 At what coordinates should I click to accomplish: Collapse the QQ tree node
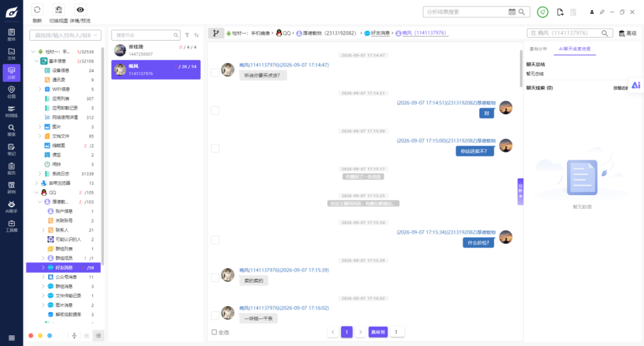[36, 192]
